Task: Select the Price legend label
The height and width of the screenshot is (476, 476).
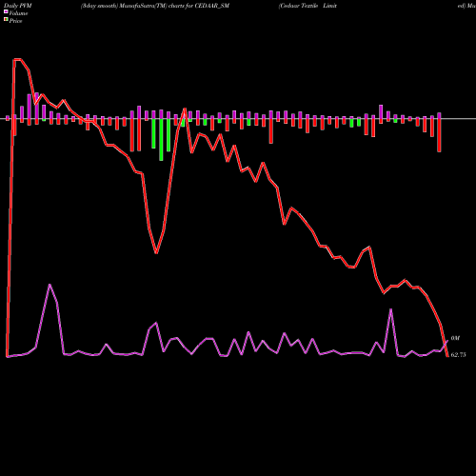Action: [x=15, y=21]
